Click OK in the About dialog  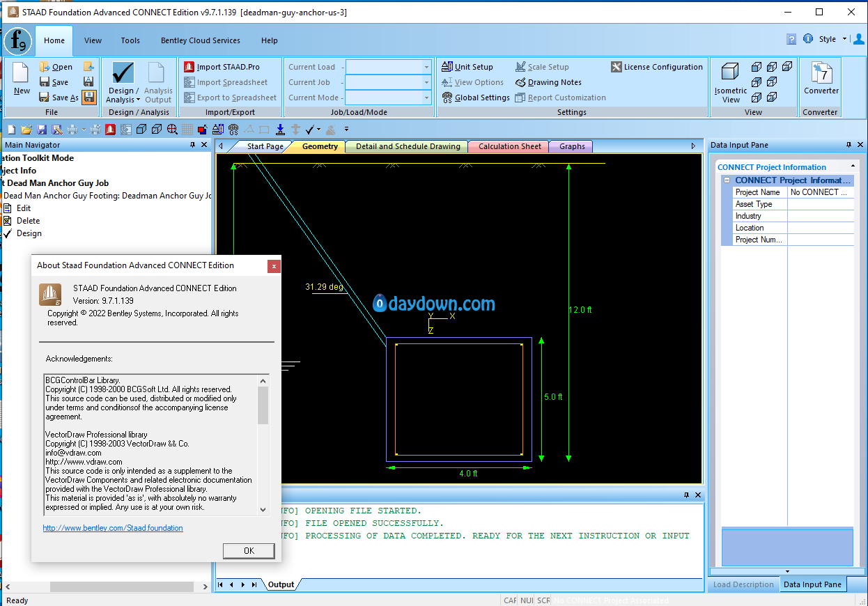(x=249, y=550)
